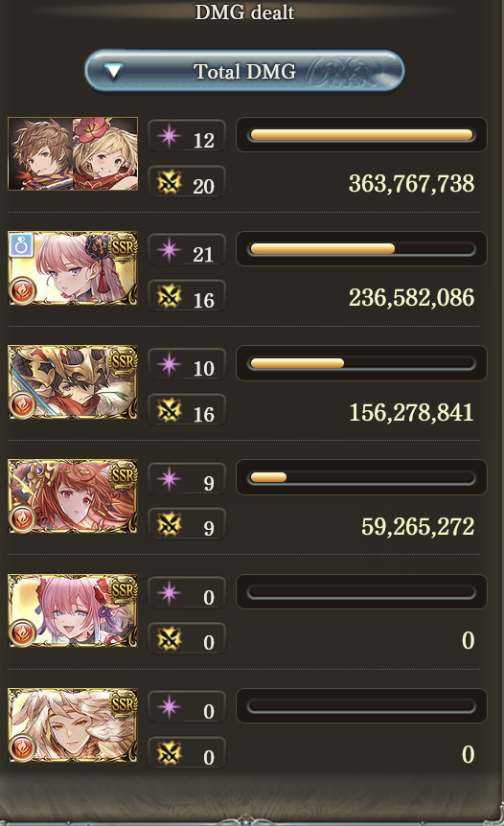Select the winged blonde SSR character portrait
Viewport: 504px width, 826px height.
click(73, 724)
